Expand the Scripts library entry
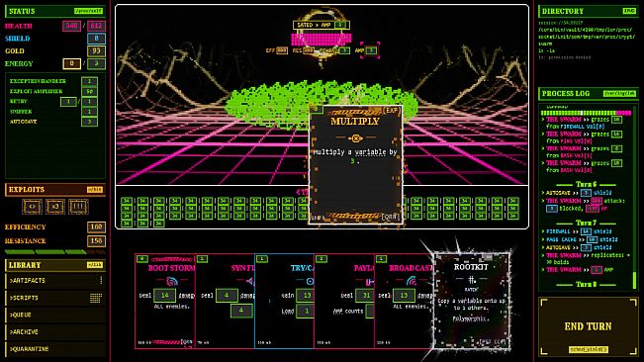This screenshot has height=362, width=644. click(55, 298)
